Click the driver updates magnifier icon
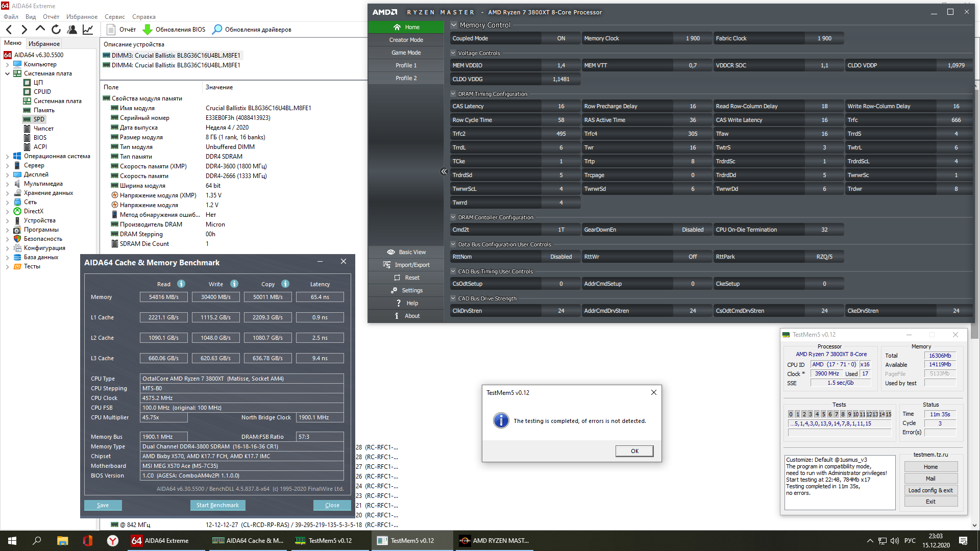The image size is (980, 551). pyautogui.click(x=217, y=30)
